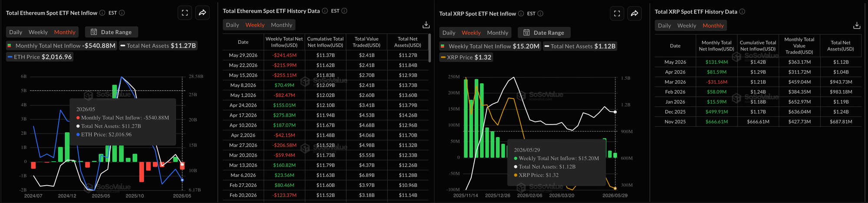Switch Ethereum Net Inflow chart to Daily

click(16, 32)
